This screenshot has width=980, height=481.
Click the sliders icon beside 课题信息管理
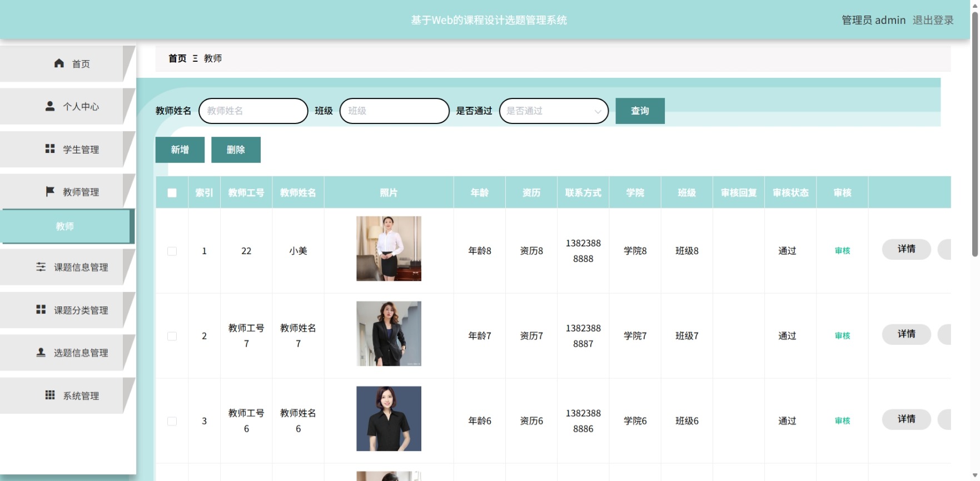point(41,267)
